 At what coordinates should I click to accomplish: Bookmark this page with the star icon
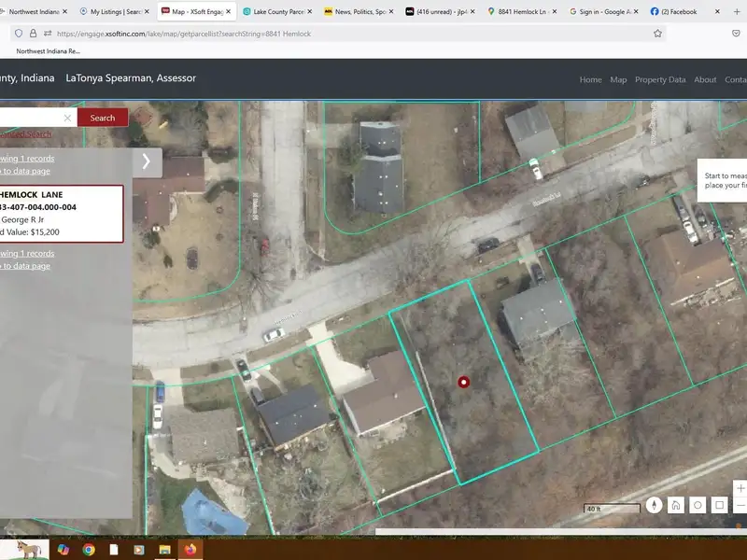(657, 33)
